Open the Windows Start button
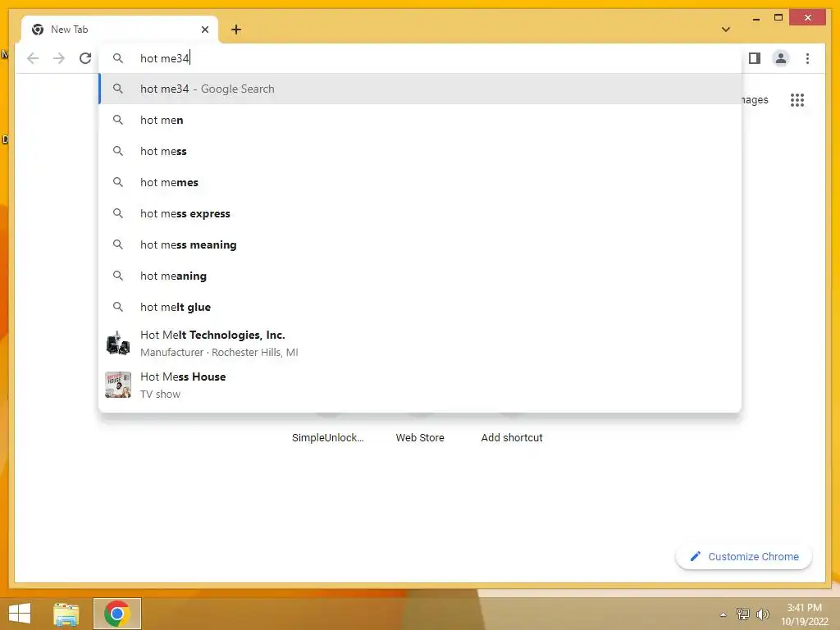840x630 pixels. [20, 614]
